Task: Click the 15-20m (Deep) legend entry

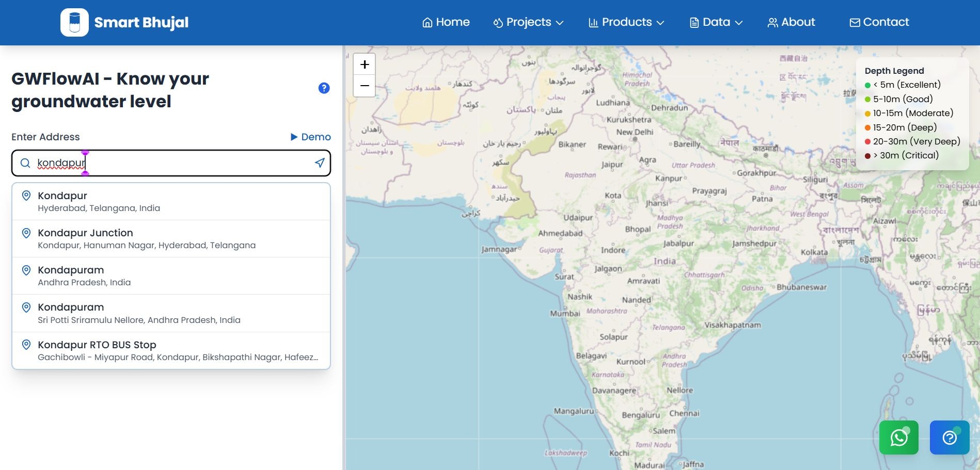Action: [901, 127]
